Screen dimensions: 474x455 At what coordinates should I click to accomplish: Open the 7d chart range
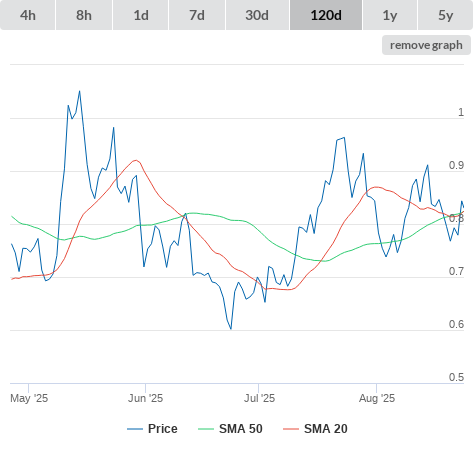click(197, 15)
